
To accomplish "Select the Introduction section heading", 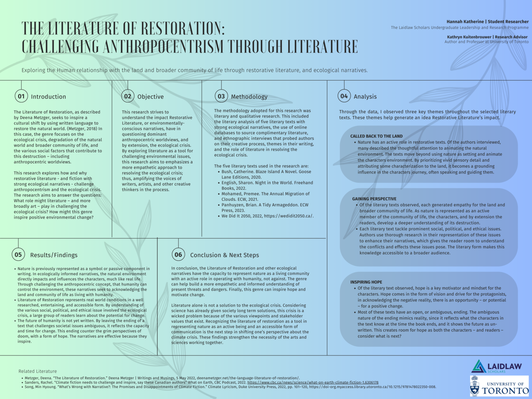I will [x=48, y=96].
